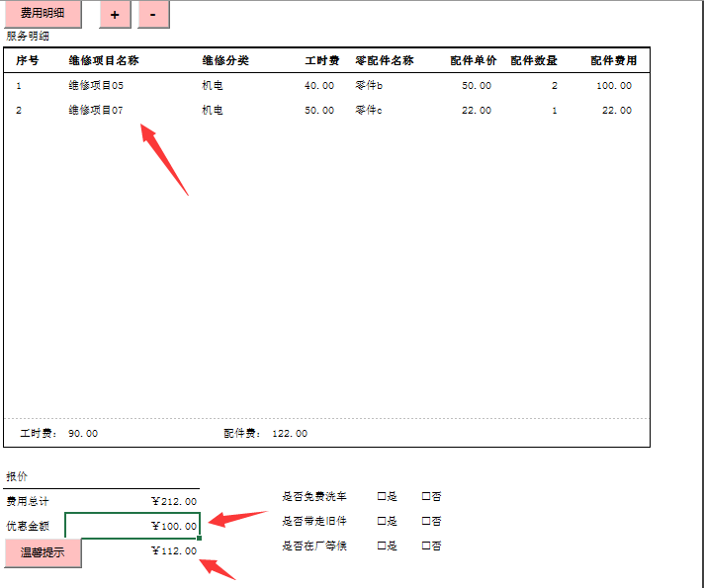The height and width of the screenshot is (588, 704).
Task: Select the 配件费 total 122.00
Action: point(290,433)
